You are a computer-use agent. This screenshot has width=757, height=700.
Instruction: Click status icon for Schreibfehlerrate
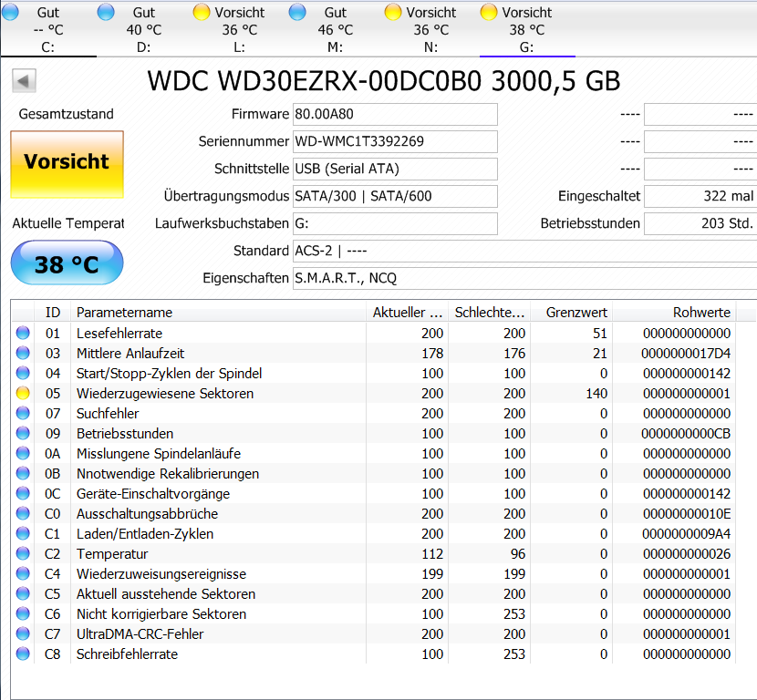(x=23, y=654)
